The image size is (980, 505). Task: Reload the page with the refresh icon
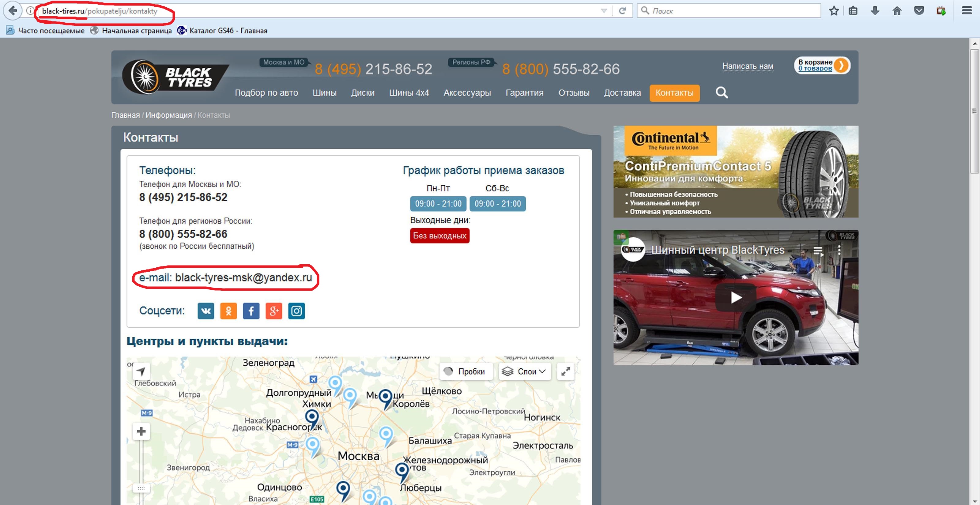click(622, 11)
